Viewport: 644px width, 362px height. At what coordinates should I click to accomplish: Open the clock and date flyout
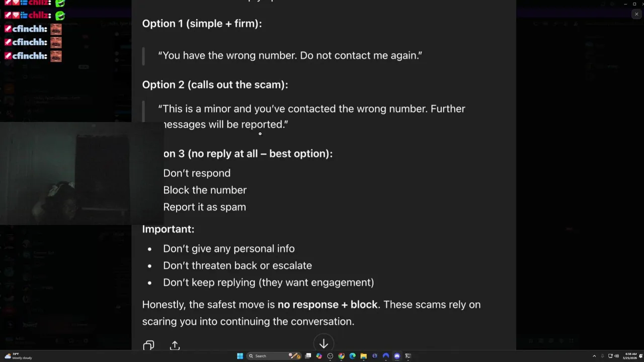(x=630, y=356)
